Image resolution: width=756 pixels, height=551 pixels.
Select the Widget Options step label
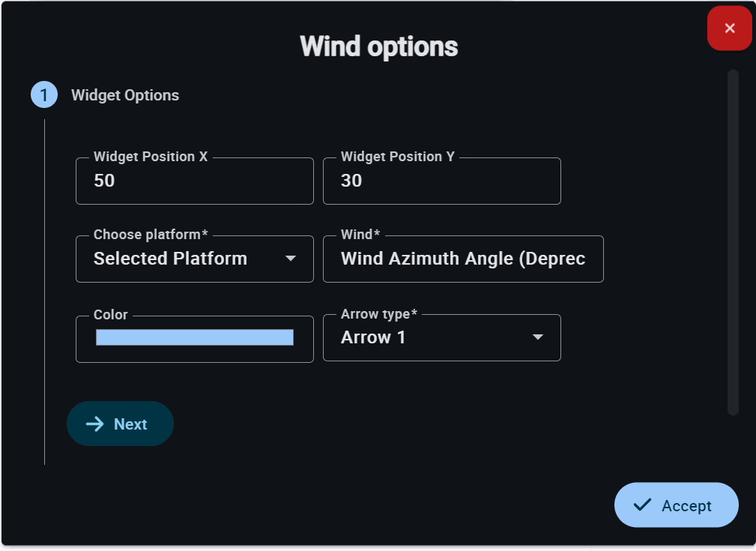(125, 95)
